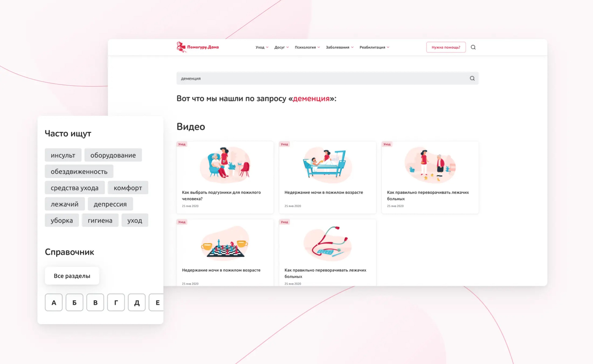The image size is (593, 364).
Task: Click the Нужна помощь? button
Action: tap(446, 47)
